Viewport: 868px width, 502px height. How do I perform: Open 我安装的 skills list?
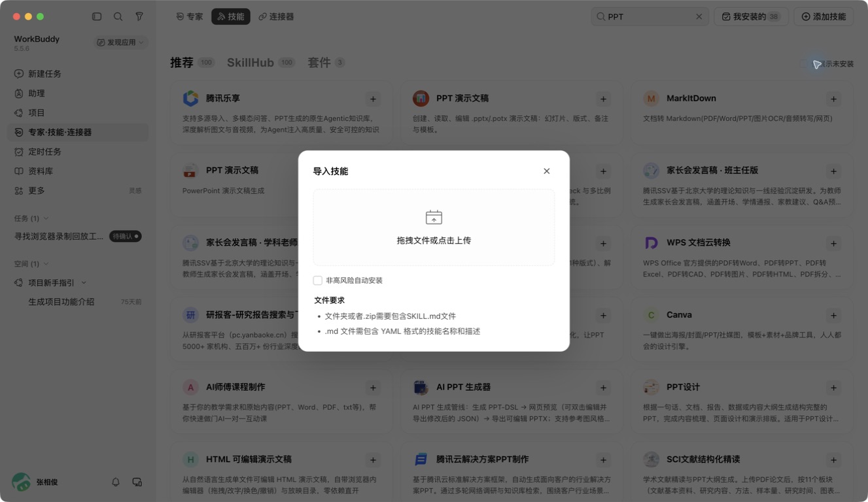[751, 17]
